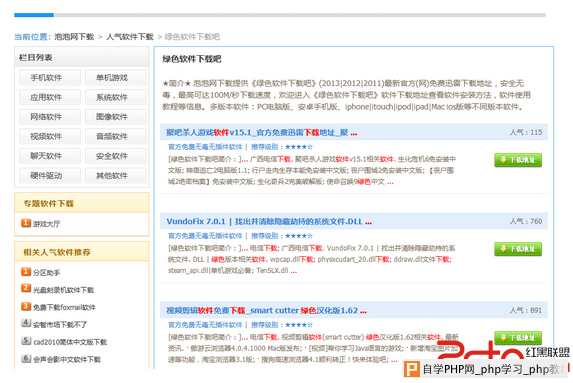Viewport: 573px width, 383px height.
Task: Click rank 1 badge beside 游戏大厅
Action: pos(26,223)
